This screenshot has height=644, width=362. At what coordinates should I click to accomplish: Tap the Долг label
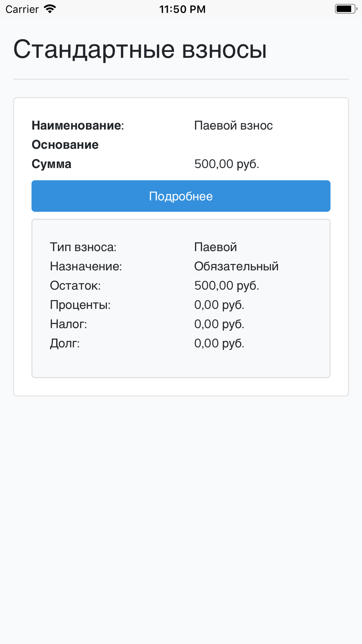click(x=65, y=343)
